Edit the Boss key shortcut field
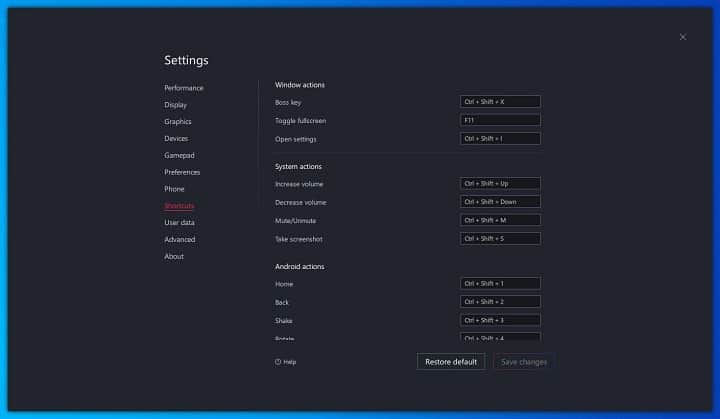720x419 pixels. (500, 102)
